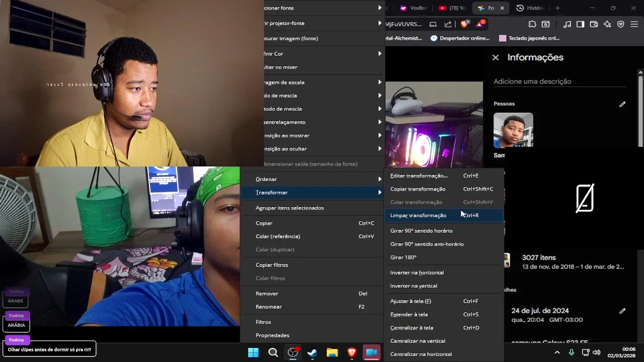Edit the date with pencil beside 24 de jul. de 2024

[622, 311]
